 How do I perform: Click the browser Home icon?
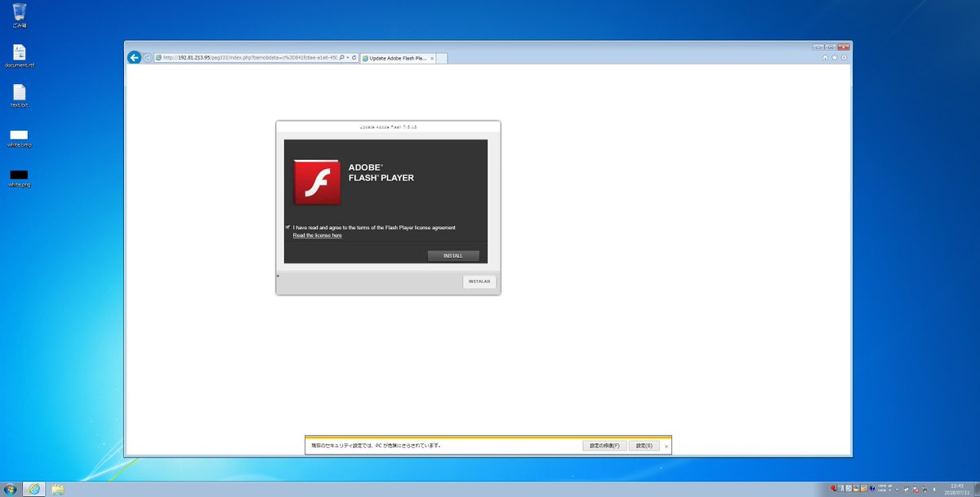tap(825, 57)
